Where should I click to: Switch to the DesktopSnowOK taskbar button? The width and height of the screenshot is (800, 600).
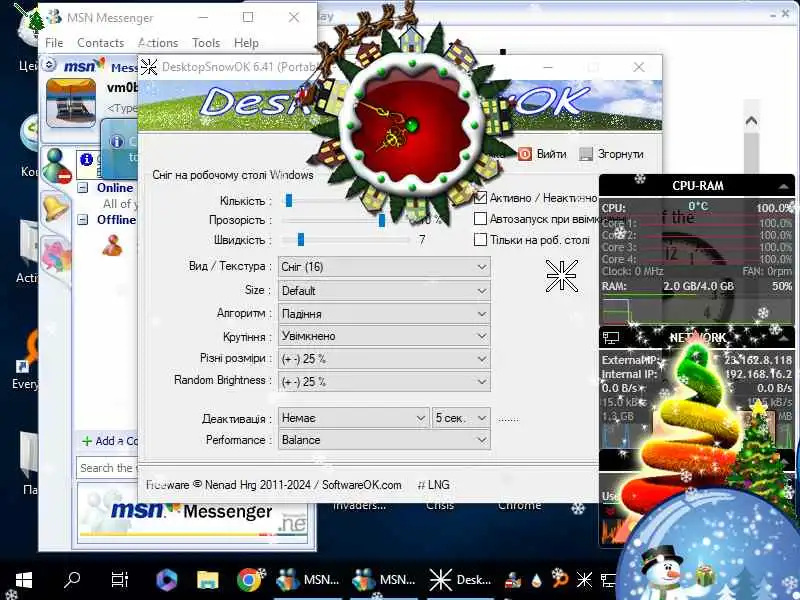tap(461, 580)
